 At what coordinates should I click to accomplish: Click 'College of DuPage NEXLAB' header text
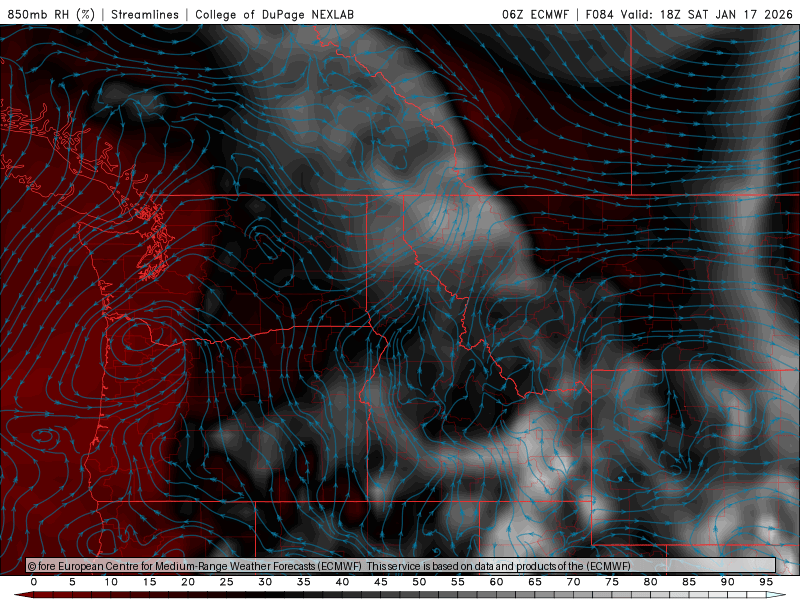274,14
